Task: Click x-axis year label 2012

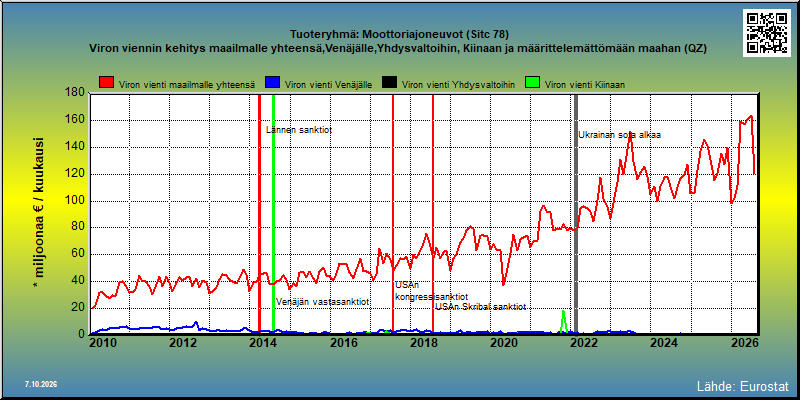Action: tap(182, 343)
